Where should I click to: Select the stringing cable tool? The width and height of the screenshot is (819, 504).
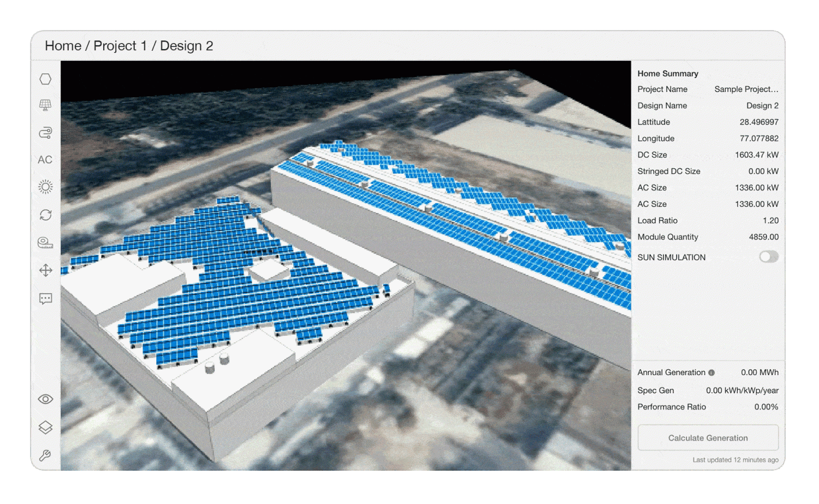[45, 133]
